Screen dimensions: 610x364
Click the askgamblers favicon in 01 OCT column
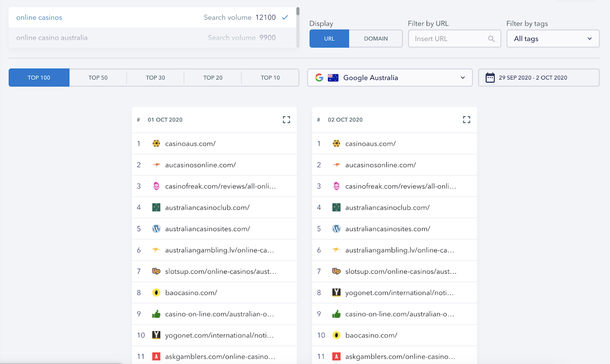point(156,357)
